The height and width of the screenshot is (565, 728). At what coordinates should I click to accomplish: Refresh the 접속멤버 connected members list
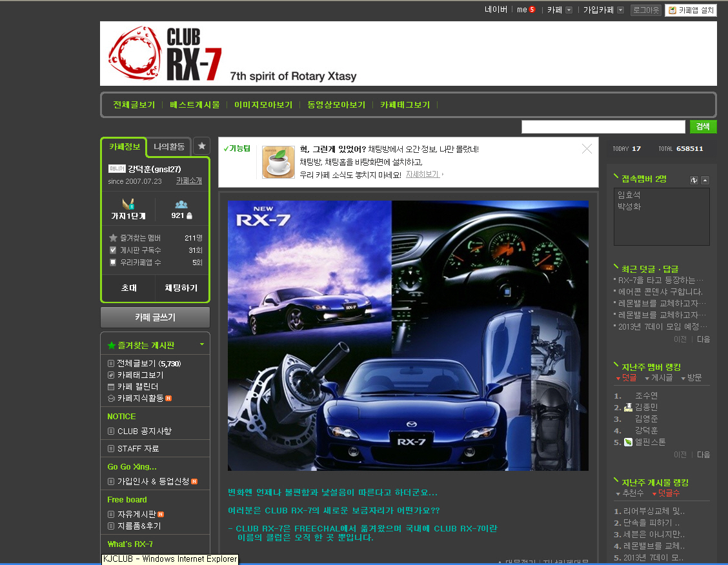[x=694, y=180]
